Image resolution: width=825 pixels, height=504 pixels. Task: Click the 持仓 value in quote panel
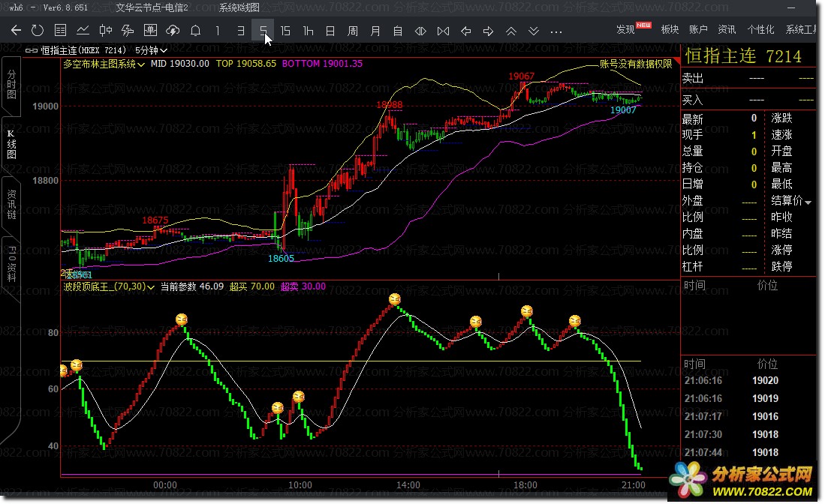754,168
